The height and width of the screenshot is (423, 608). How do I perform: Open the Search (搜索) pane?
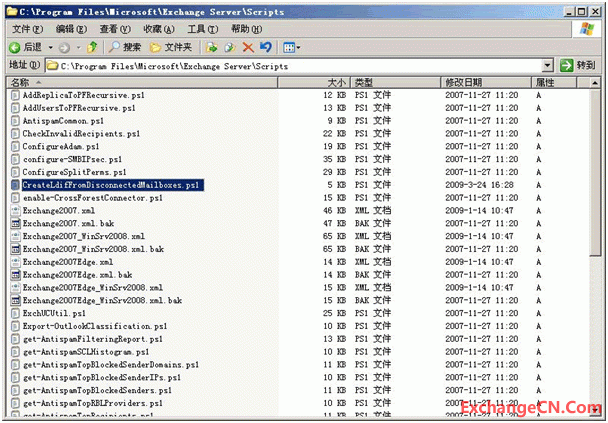click(125, 47)
